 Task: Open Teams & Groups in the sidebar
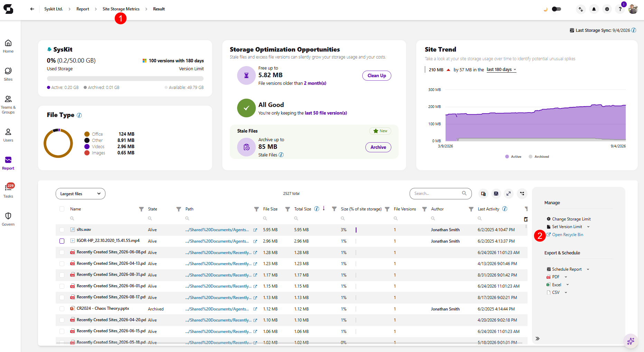coord(8,105)
